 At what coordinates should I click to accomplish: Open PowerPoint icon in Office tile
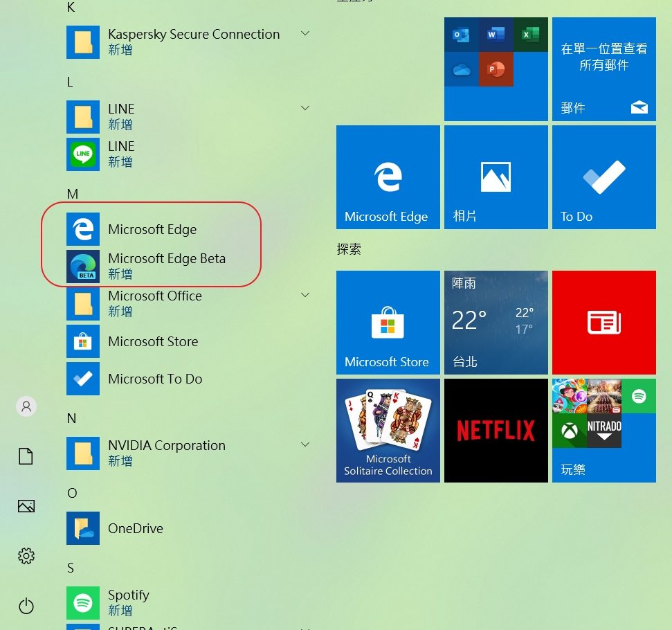(496, 69)
